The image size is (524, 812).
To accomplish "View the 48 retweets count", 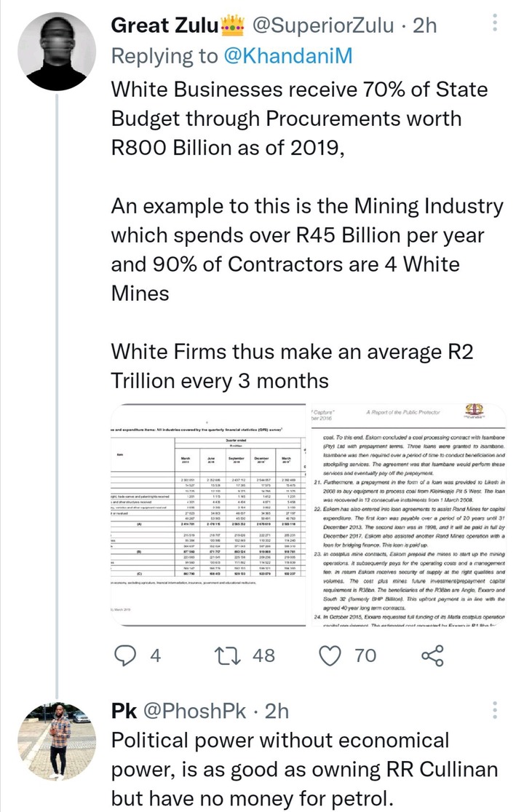I will [263, 655].
